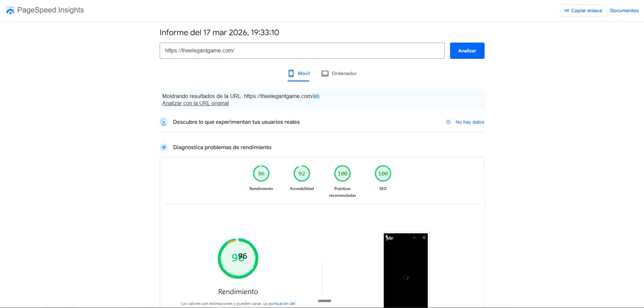644x308 pixels.
Task: Click the smartphone icon beside the Móvil tab
Action: point(291,73)
